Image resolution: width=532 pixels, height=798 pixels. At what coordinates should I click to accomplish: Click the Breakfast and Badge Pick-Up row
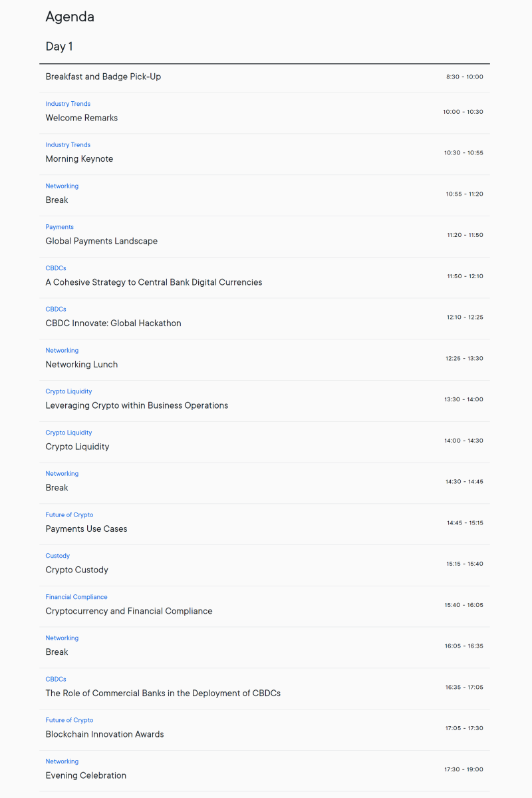[103, 77]
